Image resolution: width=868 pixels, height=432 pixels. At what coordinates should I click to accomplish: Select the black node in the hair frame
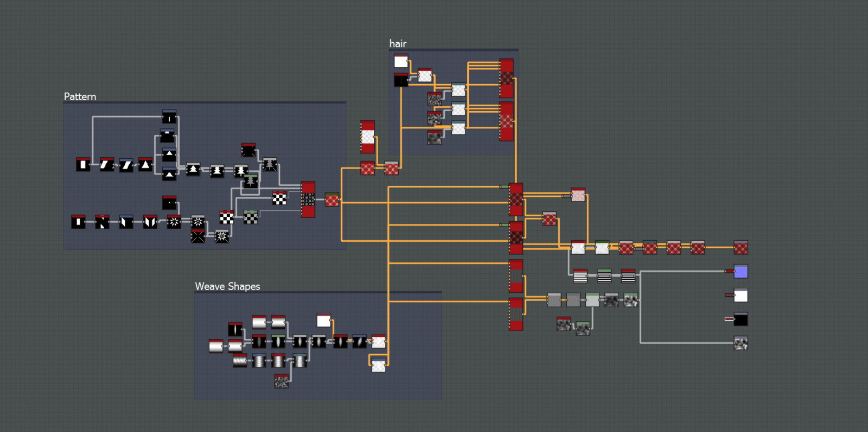(x=401, y=80)
